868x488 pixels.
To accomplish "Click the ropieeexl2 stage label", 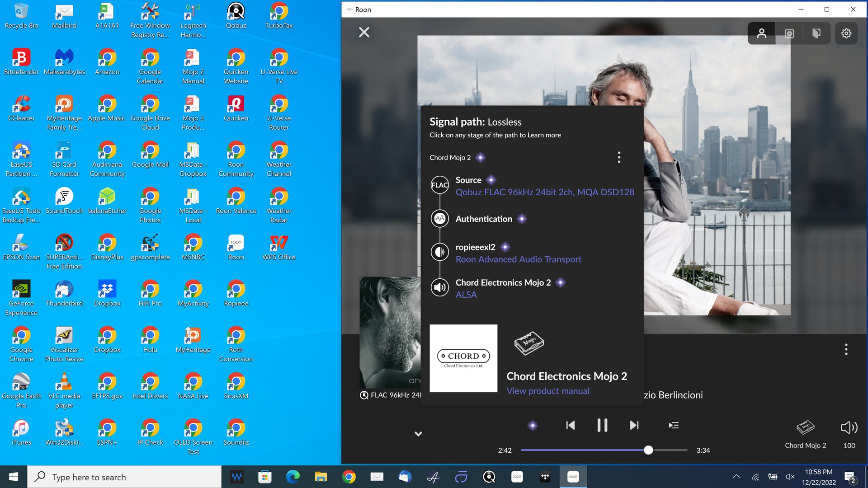I will (x=475, y=247).
